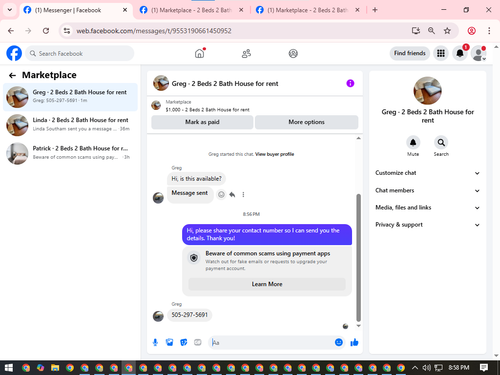View site information icon in address bar

pyautogui.click(x=67, y=31)
